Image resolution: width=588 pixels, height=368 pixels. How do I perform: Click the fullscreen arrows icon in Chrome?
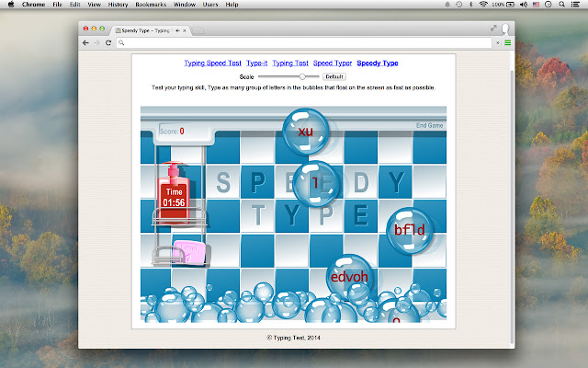493,29
